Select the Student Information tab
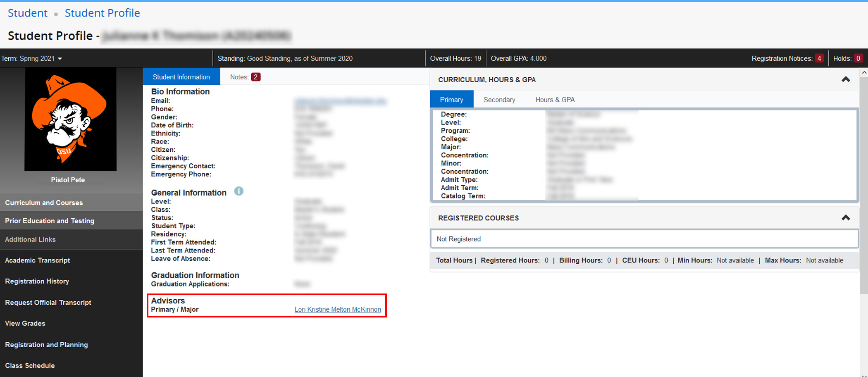This screenshot has height=377, width=868. click(181, 76)
